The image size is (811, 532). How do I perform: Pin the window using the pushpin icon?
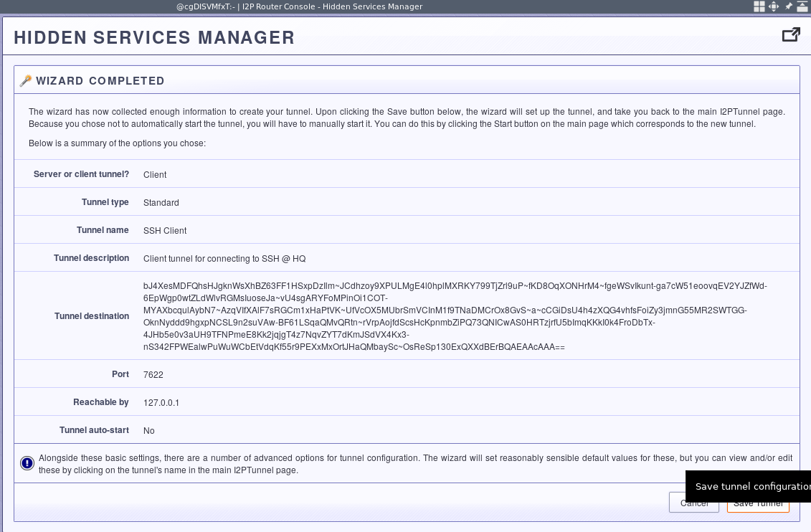(x=788, y=6)
